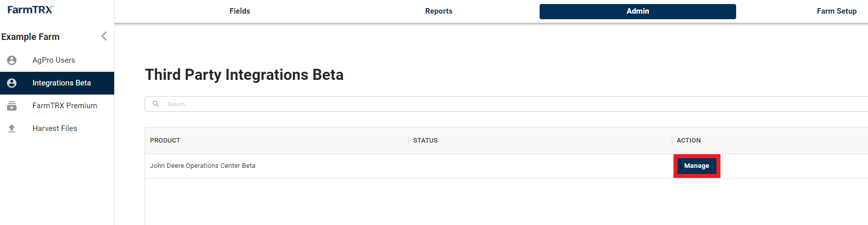
Task: Click the Harvest Files upload icon
Action: click(x=12, y=128)
